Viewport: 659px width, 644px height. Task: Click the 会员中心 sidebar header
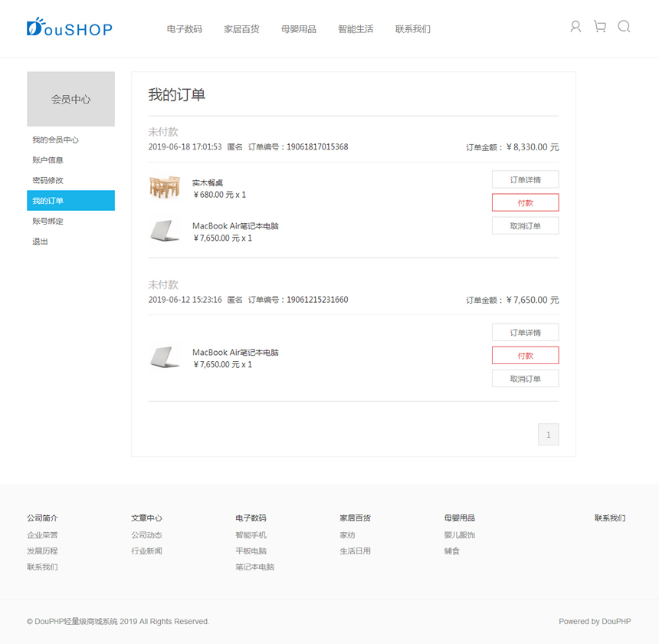pos(70,99)
